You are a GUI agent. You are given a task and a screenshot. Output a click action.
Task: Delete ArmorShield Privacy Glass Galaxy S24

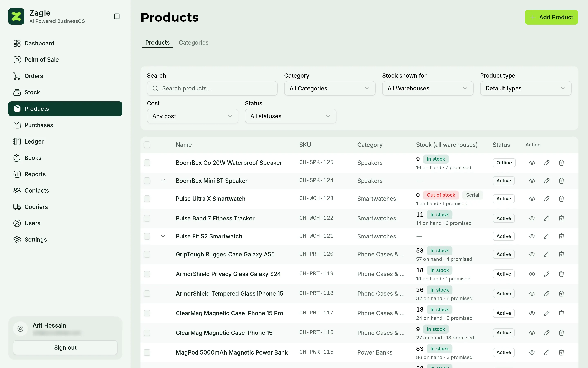pos(561,274)
